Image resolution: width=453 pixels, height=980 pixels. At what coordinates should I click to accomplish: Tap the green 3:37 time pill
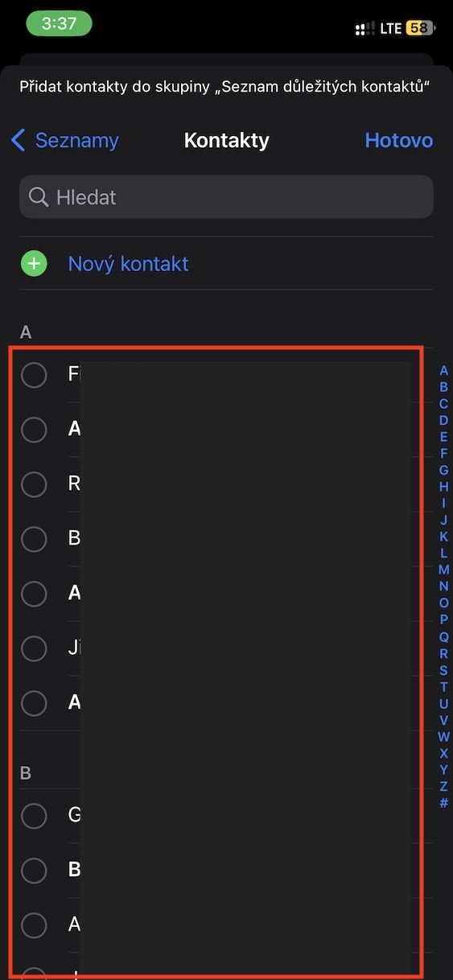click(x=59, y=23)
